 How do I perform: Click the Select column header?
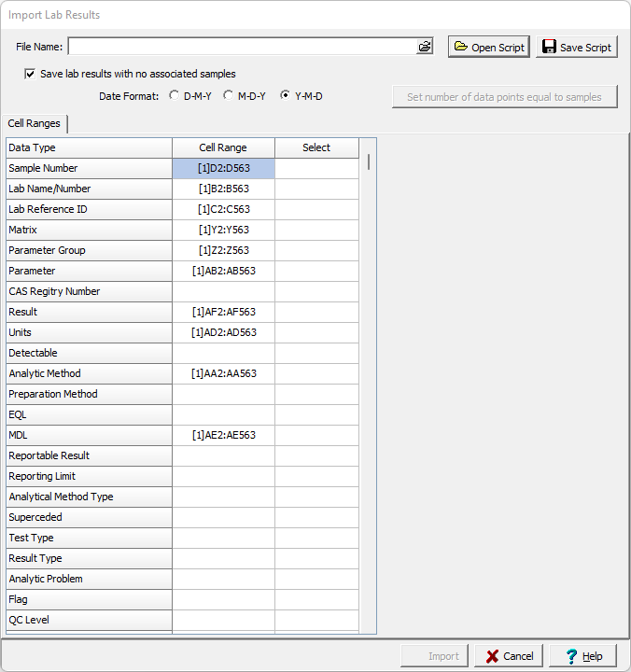pyautogui.click(x=316, y=147)
